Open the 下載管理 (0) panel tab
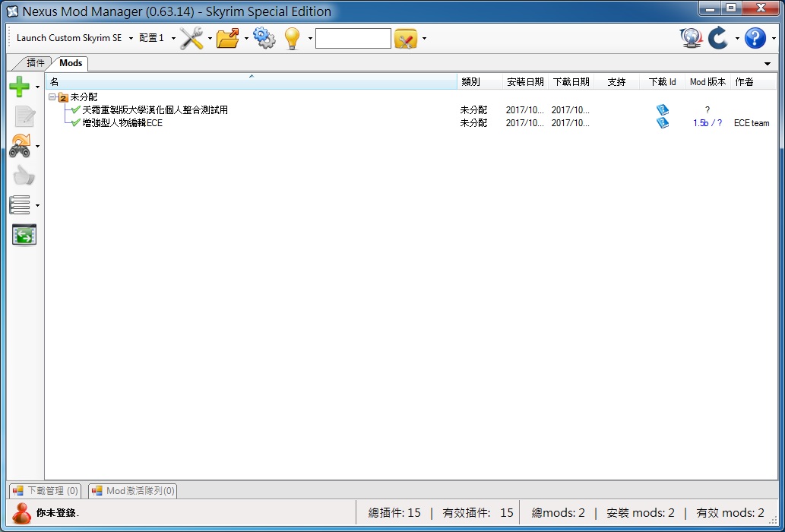Viewport: 785px width, 532px height. (x=46, y=491)
